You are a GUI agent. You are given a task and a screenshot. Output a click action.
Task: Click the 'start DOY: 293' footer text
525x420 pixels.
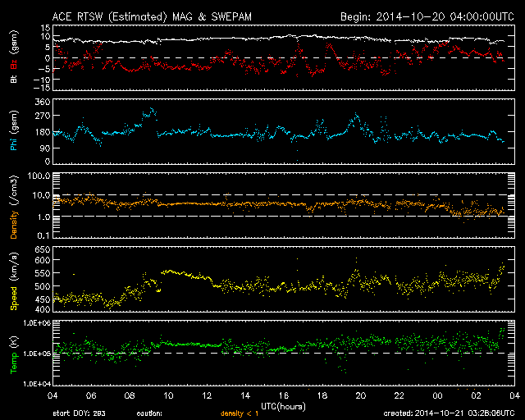(79, 413)
